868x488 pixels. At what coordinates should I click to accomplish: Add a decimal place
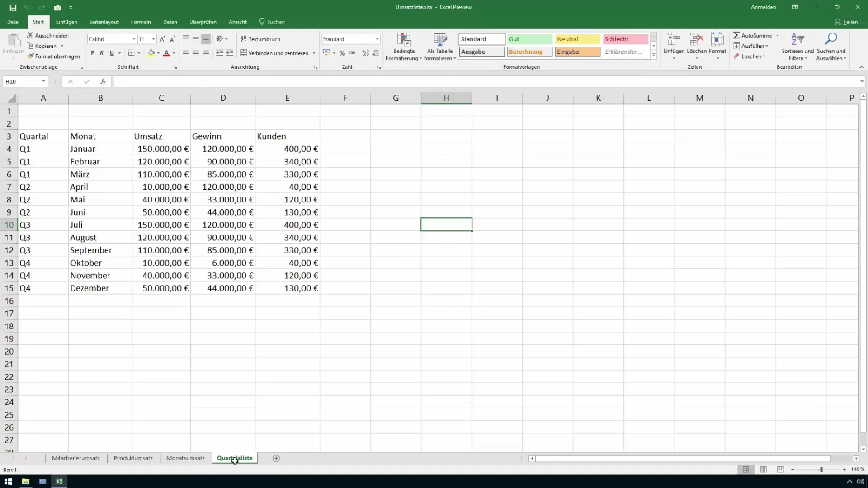[x=366, y=53]
